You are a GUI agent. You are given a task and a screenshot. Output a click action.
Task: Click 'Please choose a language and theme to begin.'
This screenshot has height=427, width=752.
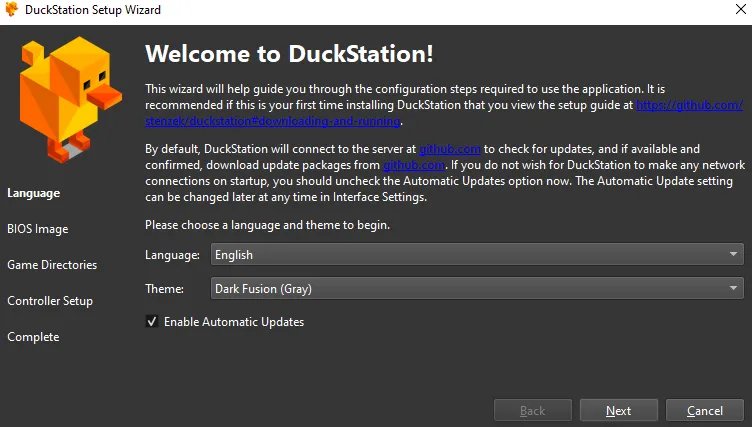click(268, 225)
